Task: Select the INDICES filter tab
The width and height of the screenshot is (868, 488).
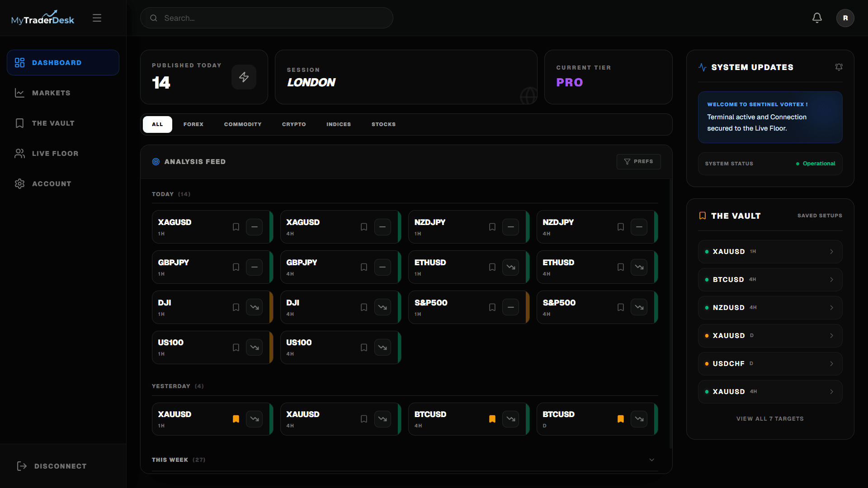Action: [x=339, y=124]
